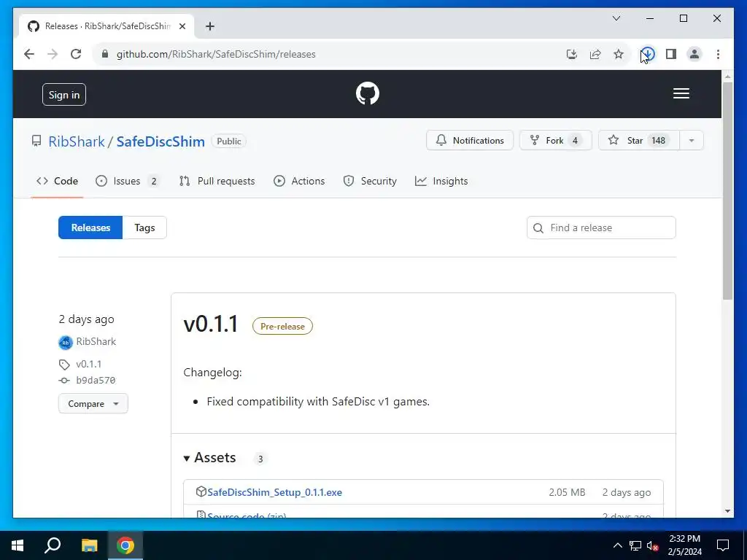Switch to the Tags view
Screen dimensions: 747x560
tap(144, 227)
